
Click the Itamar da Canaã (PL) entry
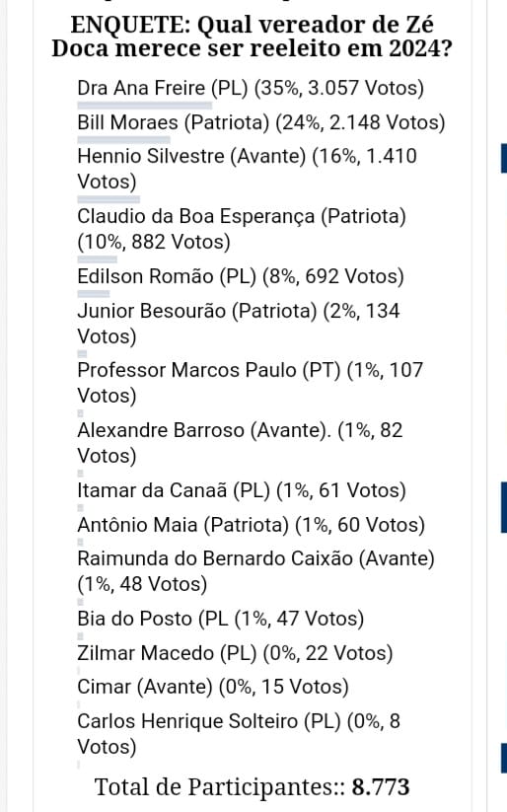point(242,490)
